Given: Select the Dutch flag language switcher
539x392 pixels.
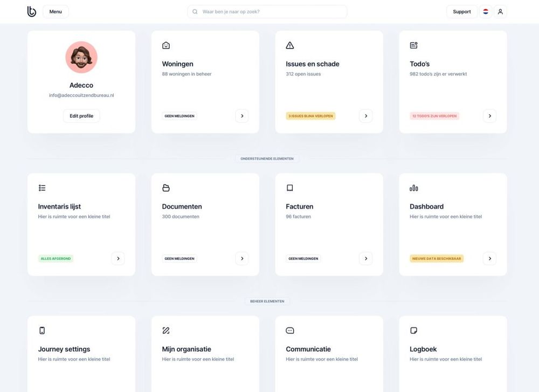Looking at the screenshot, I should (486, 12).
